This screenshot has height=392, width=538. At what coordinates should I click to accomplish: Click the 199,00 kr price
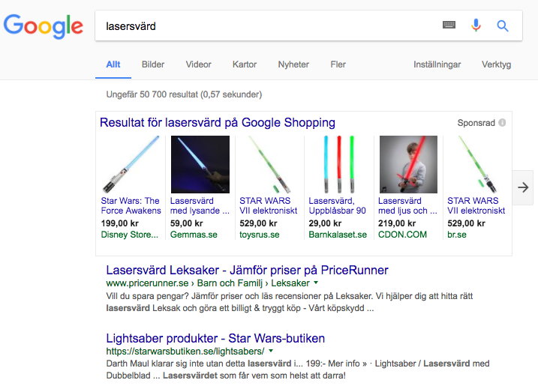coord(120,223)
